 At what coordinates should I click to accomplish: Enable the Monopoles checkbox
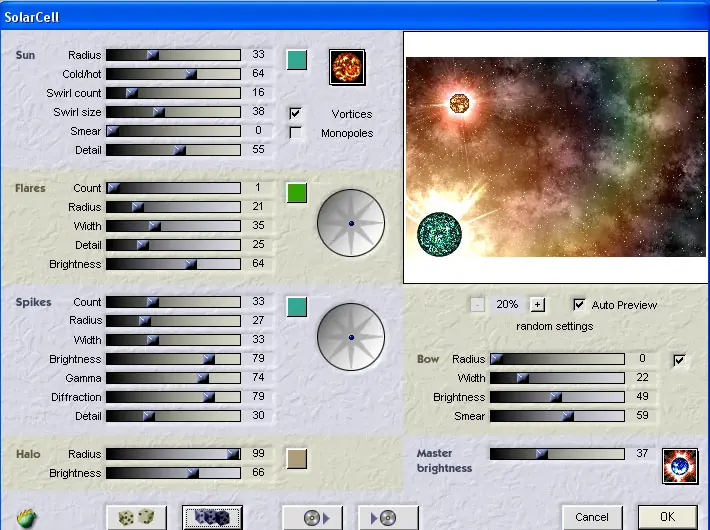[295, 133]
